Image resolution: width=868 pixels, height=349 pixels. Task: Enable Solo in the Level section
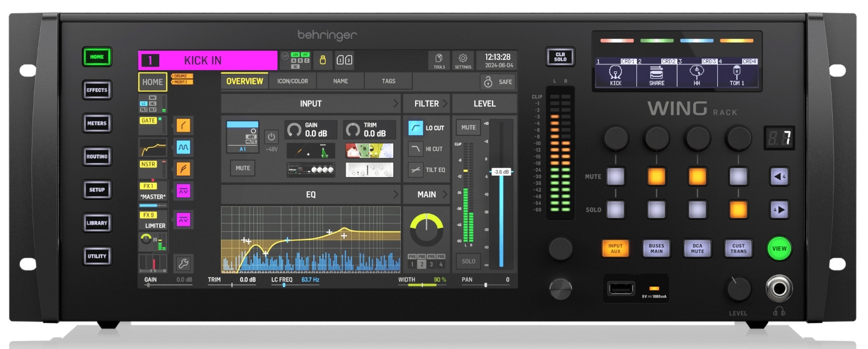coord(468,261)
